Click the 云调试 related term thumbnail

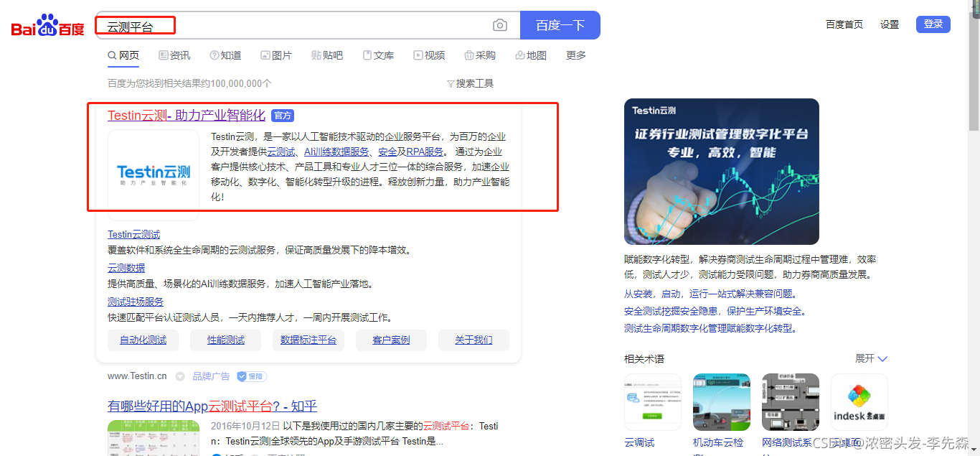(653, 402)
